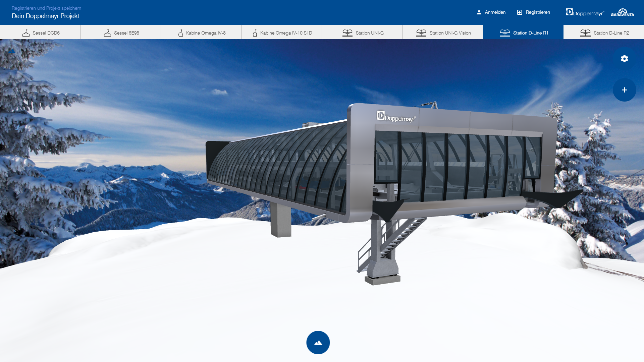Select the Station D-Line R1 tab
644x362 pixels.
click(x=523, y=33)
